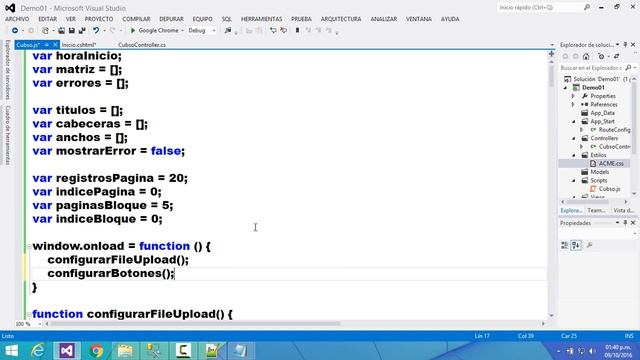Open the editor zoom 100% dropdown

click(x=40, y=324)
